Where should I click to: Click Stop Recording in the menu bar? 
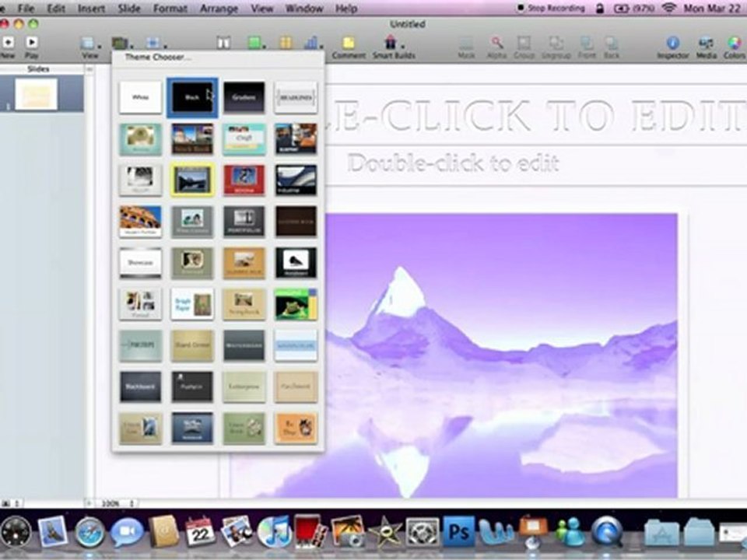[551, 8]
